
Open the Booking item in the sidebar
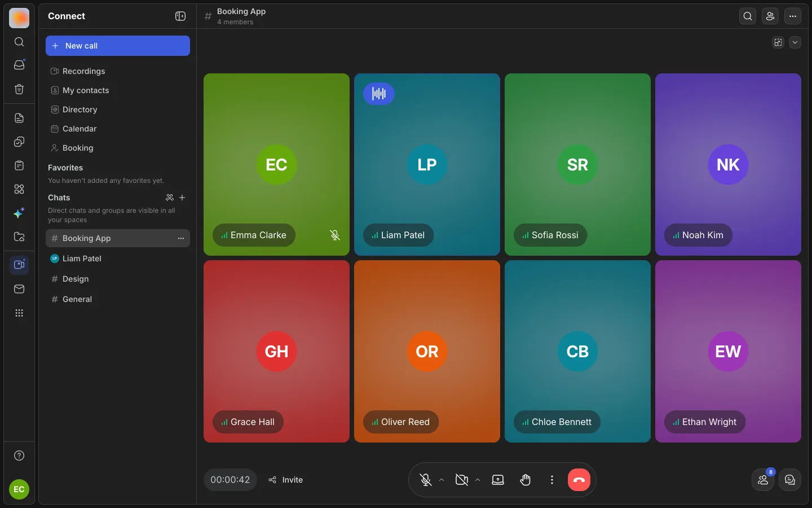click(x=118, y=148)
